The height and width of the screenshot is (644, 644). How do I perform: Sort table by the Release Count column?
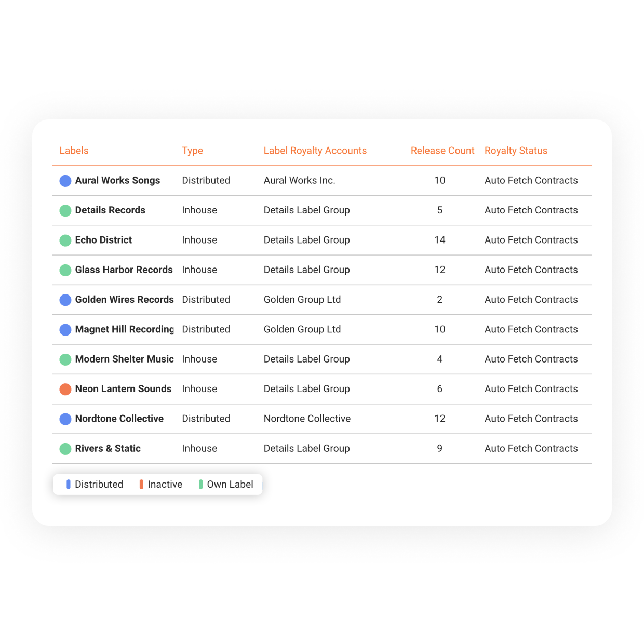pos(442,151)
